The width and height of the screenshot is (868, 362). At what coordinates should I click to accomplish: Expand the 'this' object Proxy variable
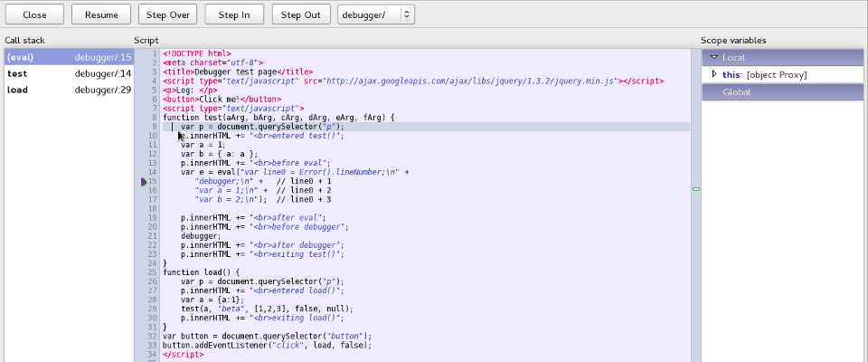click(714, 74)
